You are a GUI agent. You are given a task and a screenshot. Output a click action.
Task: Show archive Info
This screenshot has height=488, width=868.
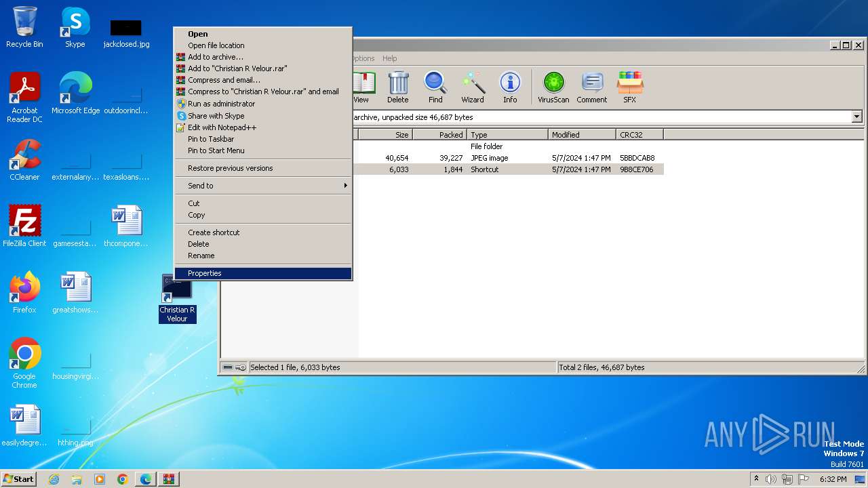tap(510, 87)
